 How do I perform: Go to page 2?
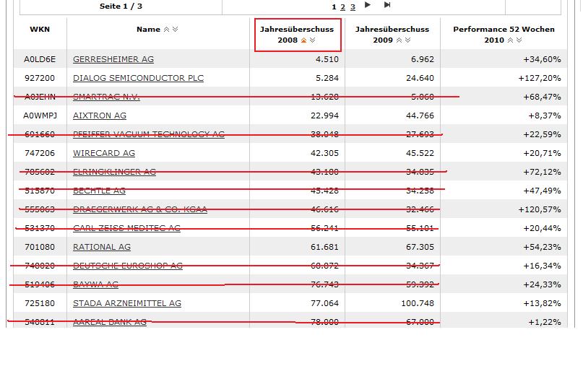tap(343, 6)
